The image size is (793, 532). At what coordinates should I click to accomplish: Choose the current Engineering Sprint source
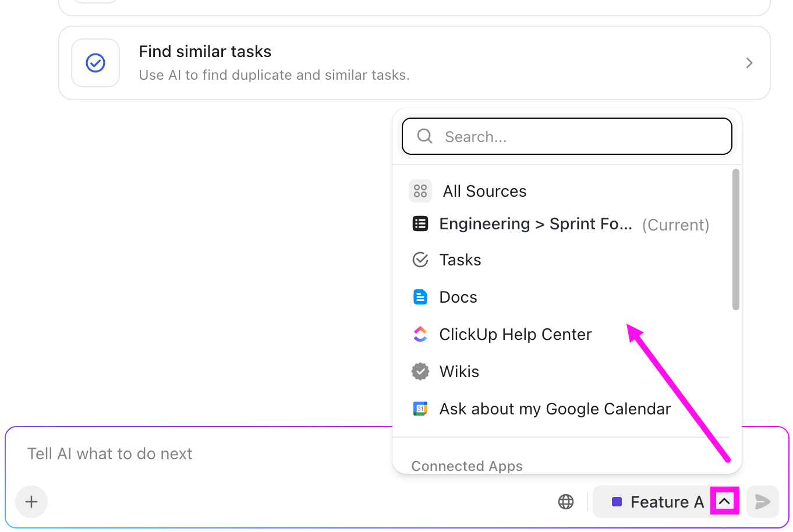(x=535, y=224)
